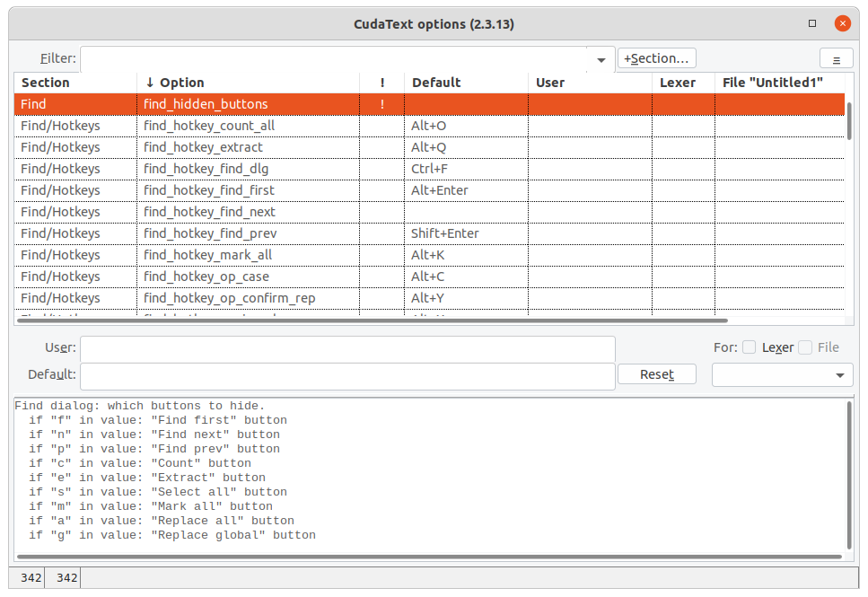Click the "Select all" button description line

[x=158, y=492]
